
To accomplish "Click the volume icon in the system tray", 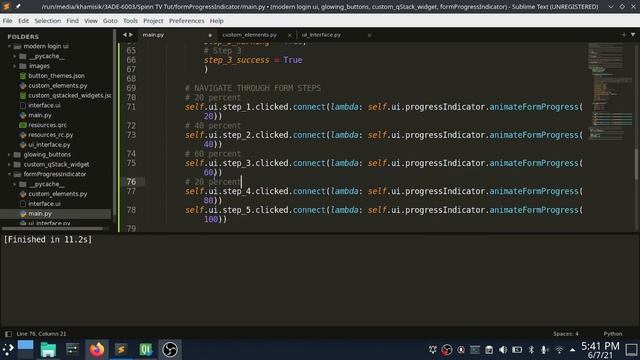I will coord(503,350).
